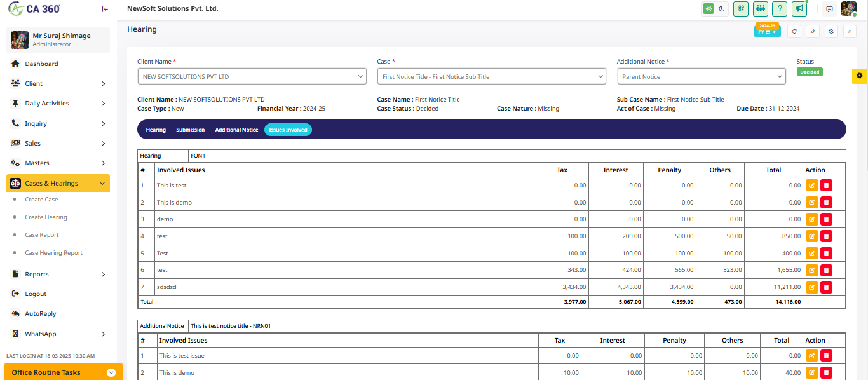
Task: Click Logout in the sidebar
Action: [58, 294]
